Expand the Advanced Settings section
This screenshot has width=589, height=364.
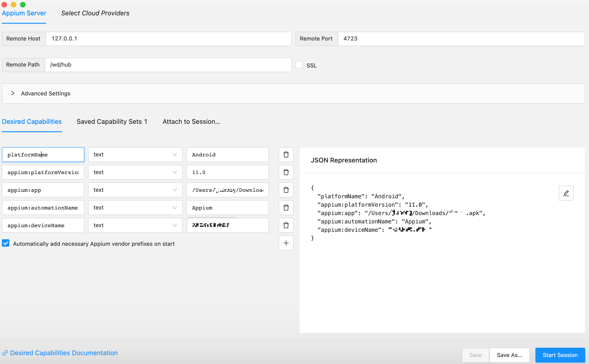[294, 93]
